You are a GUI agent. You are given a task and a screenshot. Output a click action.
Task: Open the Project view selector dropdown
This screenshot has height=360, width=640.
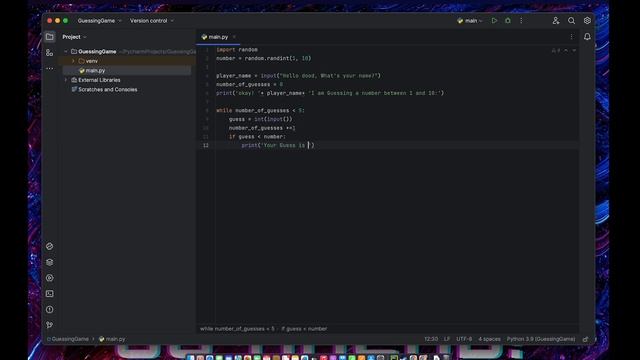(x=74, y=37)
